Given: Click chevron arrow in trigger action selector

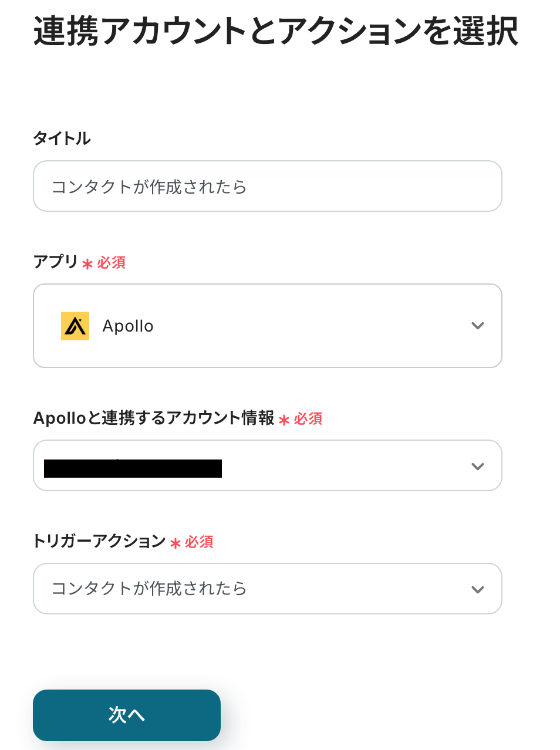Looking at the screenshot, I should click(477, 590).
